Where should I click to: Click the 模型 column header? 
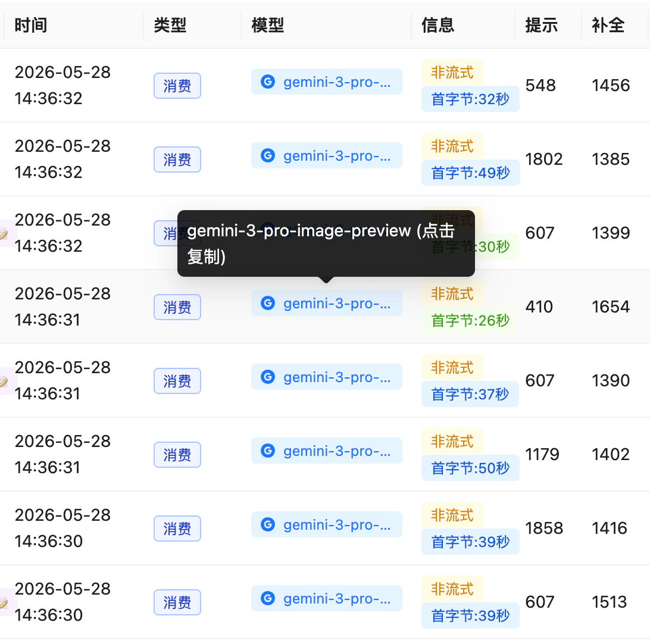coord(268,25)
